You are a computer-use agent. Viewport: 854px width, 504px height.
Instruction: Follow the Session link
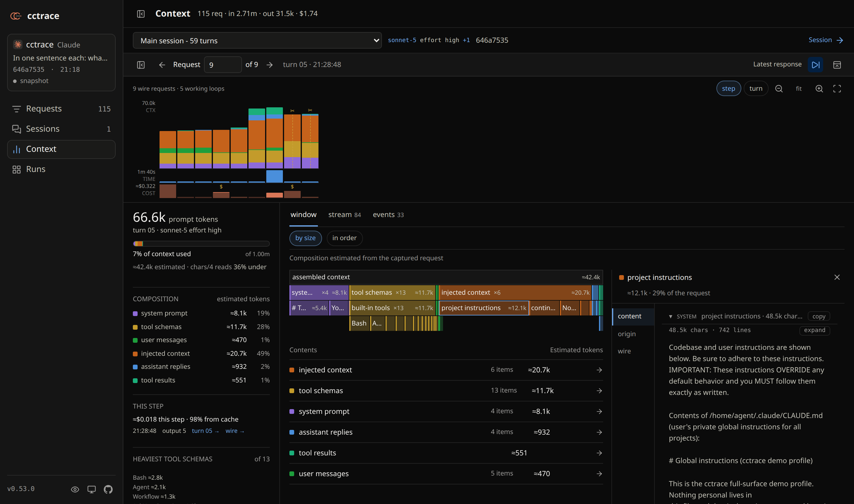click(x=826, y=40)
